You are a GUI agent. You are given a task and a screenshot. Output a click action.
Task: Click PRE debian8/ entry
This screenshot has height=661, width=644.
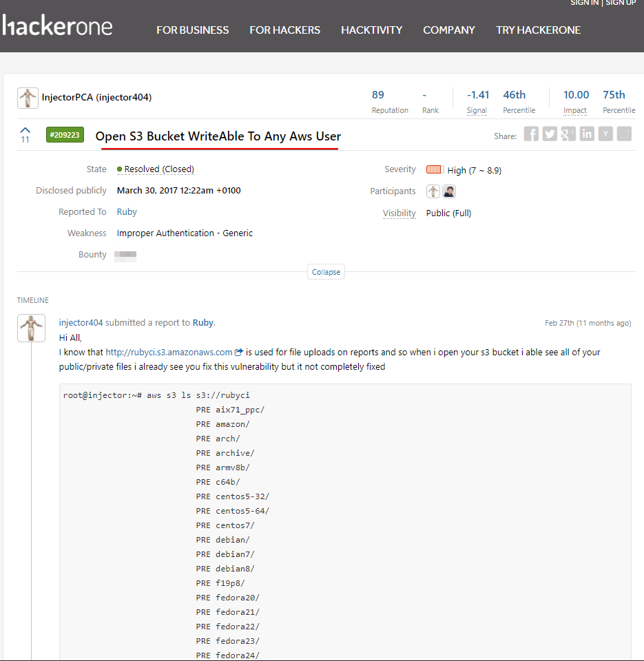point(225,569)
